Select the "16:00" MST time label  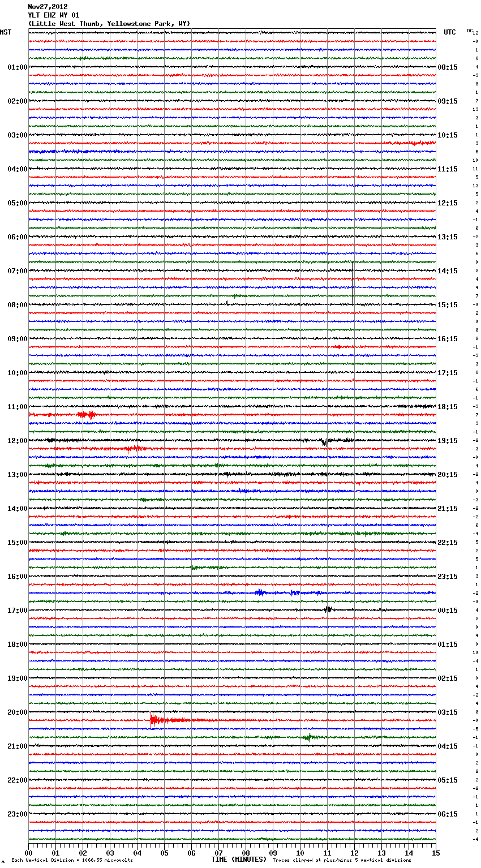point(18,577)
